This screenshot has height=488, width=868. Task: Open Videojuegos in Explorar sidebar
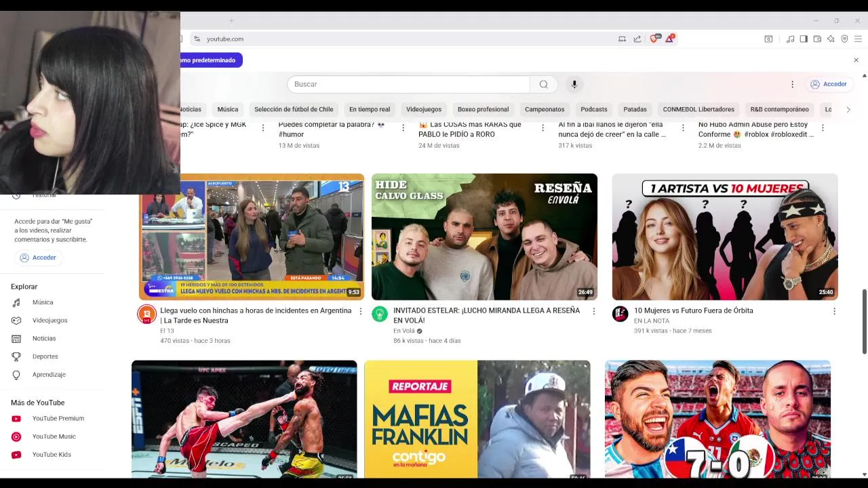52,320
